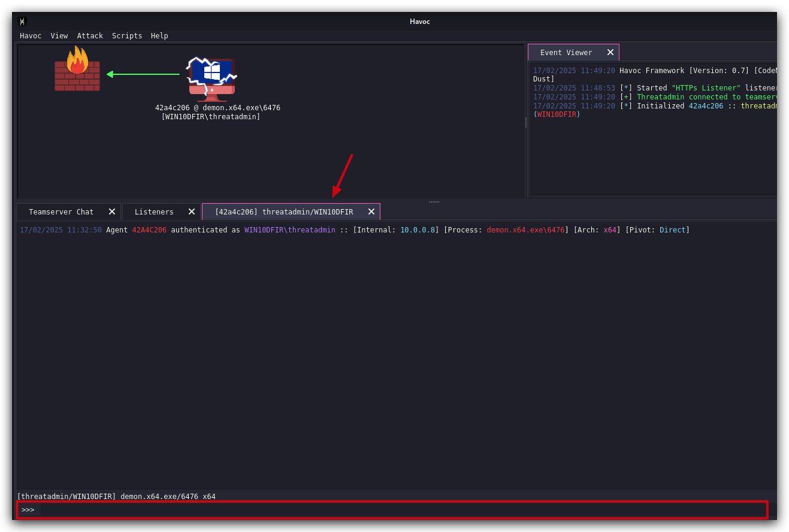Select the [42a4c206] threatadmin/WIN10DFIR tab
The width and height of the screenshot is (789, 532).
291,211
